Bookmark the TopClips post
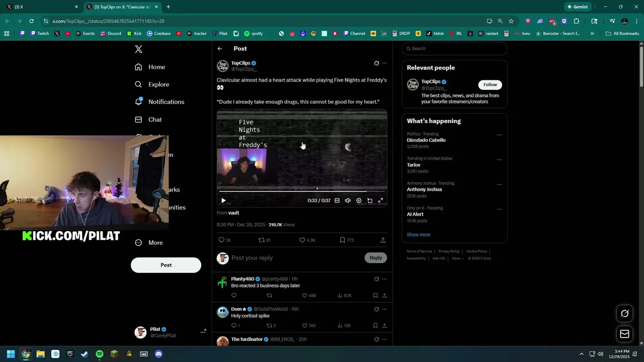This screenshot has height=362, width=644. [342, 240]
